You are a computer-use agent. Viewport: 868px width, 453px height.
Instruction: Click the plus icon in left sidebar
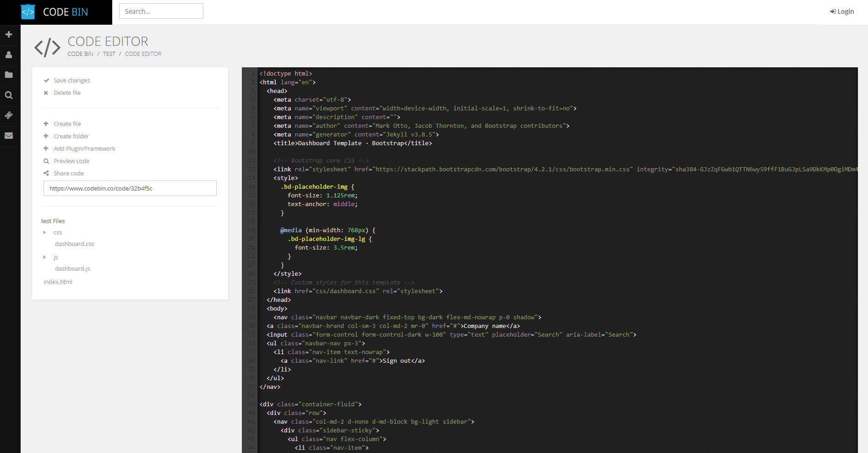tap(9, 34)
